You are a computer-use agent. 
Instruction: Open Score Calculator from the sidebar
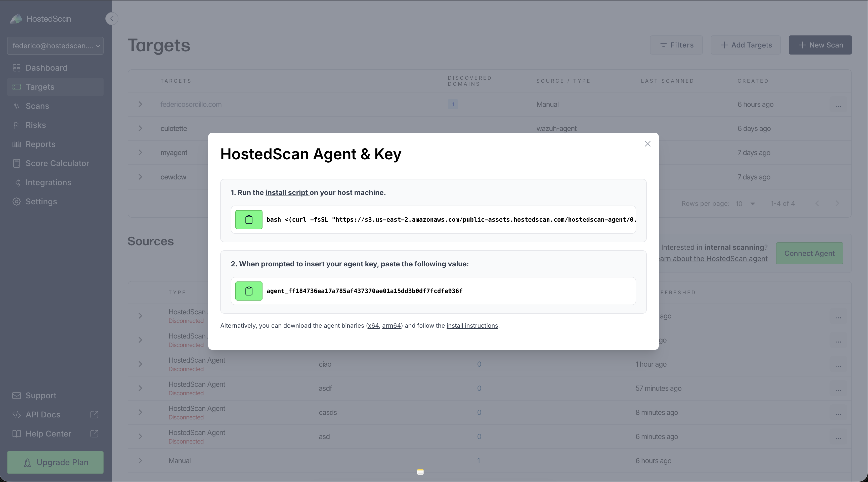(x=57, y=163)
